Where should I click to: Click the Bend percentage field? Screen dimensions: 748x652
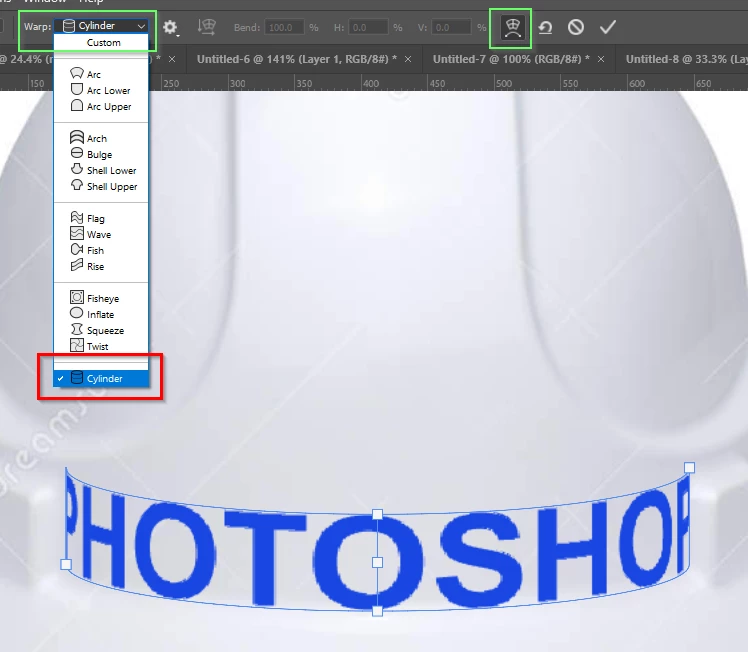pos(284,27)
